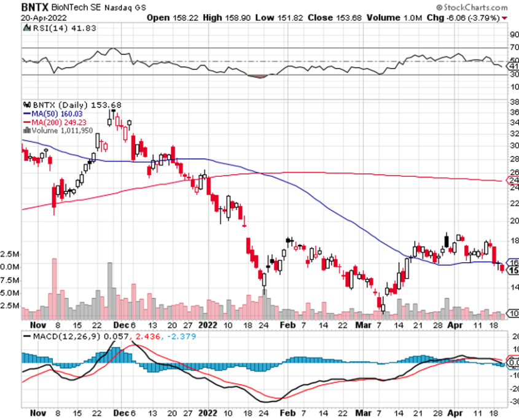Viewport: 519px width, 420px height.
Task: Click the MA(200) price tag on right axis
Action: click(513, 181)
